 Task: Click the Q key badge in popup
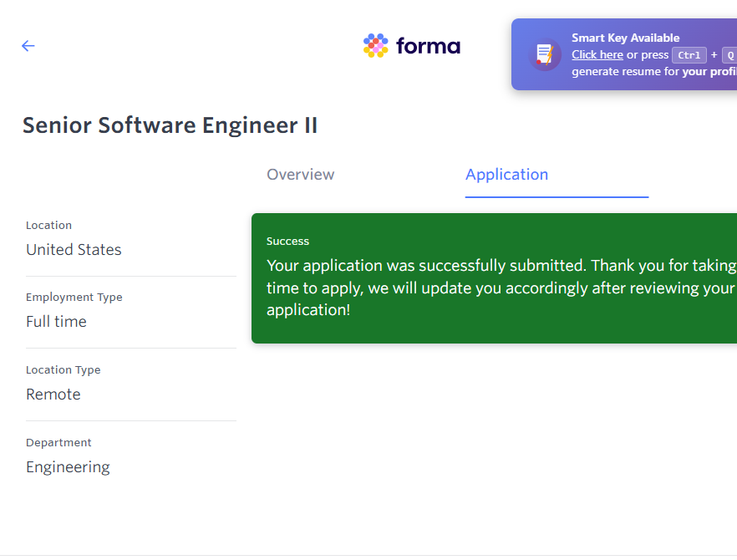tap(729, 55)
